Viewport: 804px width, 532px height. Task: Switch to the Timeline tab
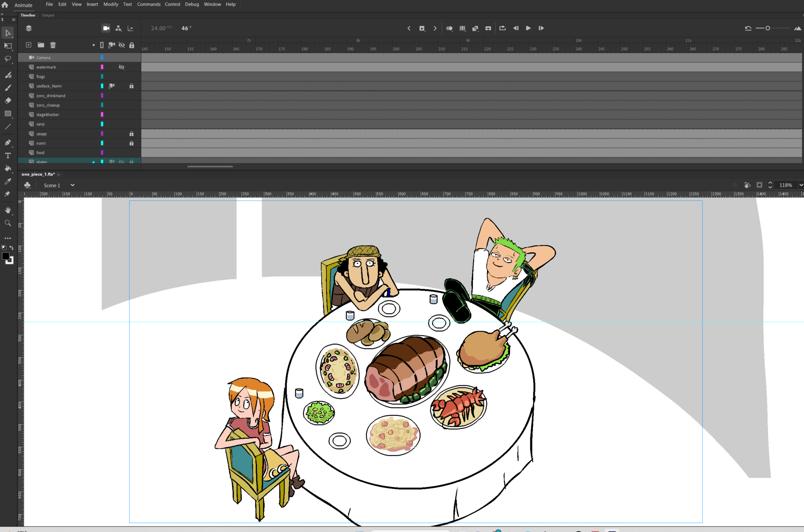pyautogui.click(x=28, y=15)
